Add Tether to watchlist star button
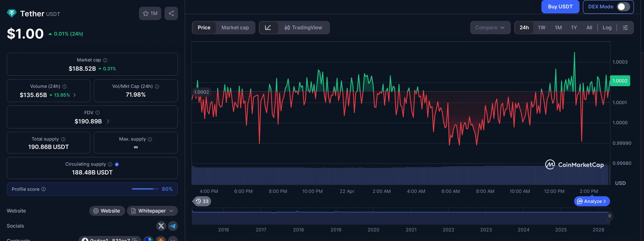Viewport: 644px width, 241px height. click(x=150, y=13)
